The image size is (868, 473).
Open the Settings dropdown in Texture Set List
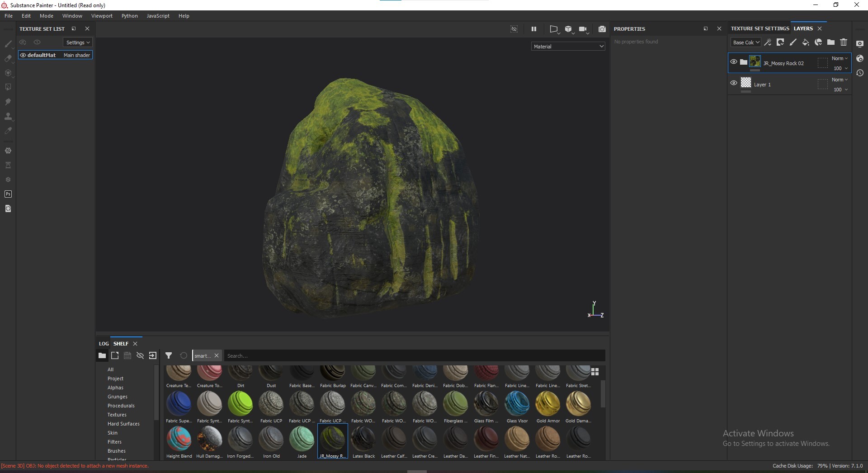tap(77, 42)
